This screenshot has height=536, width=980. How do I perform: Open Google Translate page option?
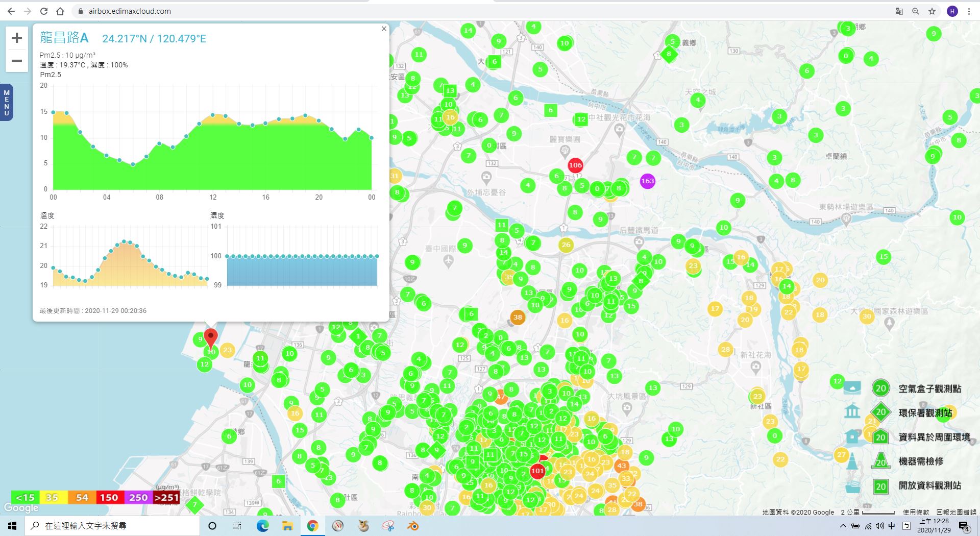click(899, 11)
